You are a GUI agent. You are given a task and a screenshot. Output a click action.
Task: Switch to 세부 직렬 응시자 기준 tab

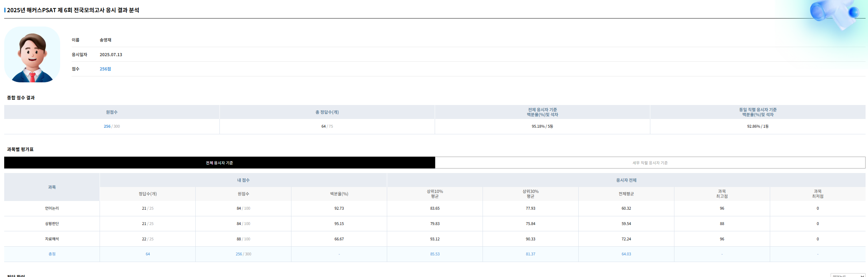[x=650, y=163]
